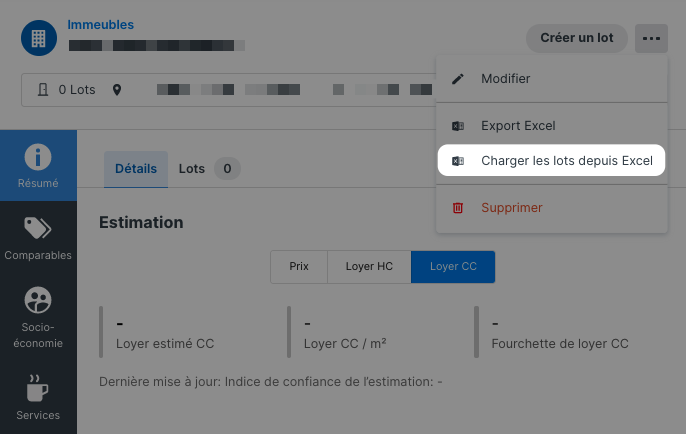The image size is (686, 434).
Task: Select the Loyer CC option
Action: 453,266
